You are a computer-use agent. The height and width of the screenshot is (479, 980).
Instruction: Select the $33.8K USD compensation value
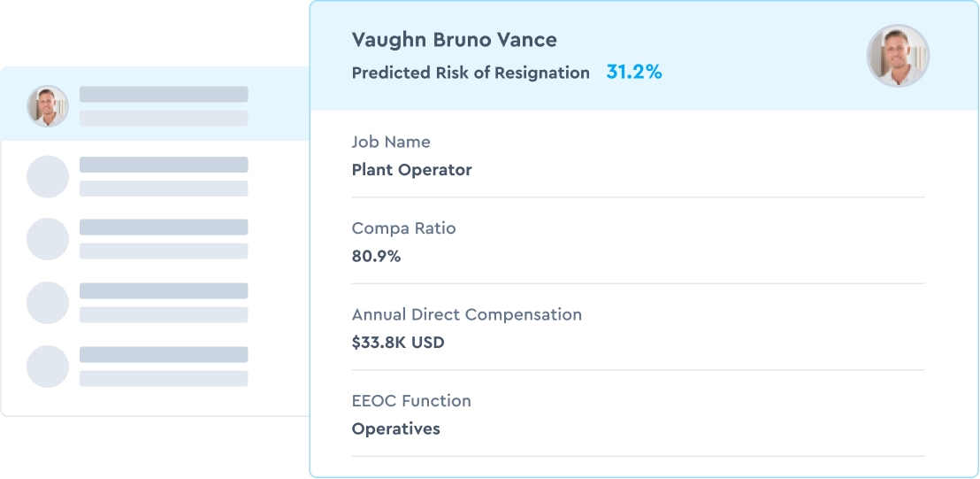[x=398, y=343]
